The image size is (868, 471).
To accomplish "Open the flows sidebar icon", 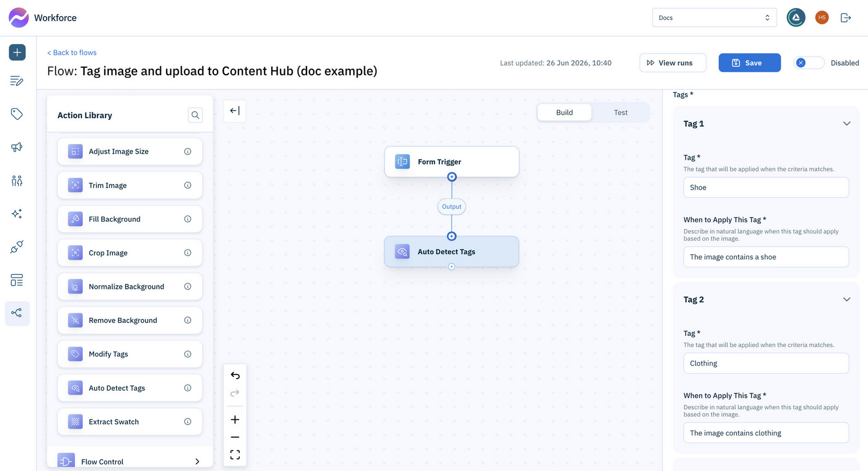I will pyautogui.click(x=17, y=313).
